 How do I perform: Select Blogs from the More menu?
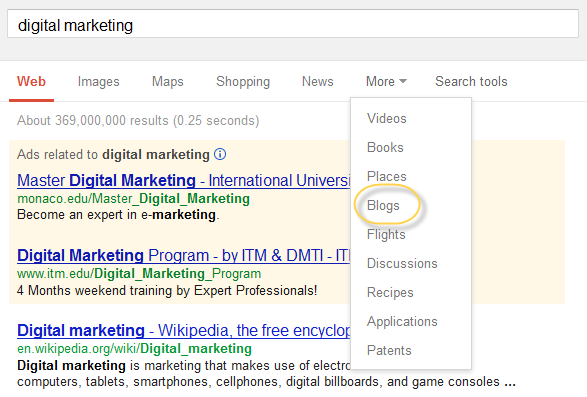[383, 205]
